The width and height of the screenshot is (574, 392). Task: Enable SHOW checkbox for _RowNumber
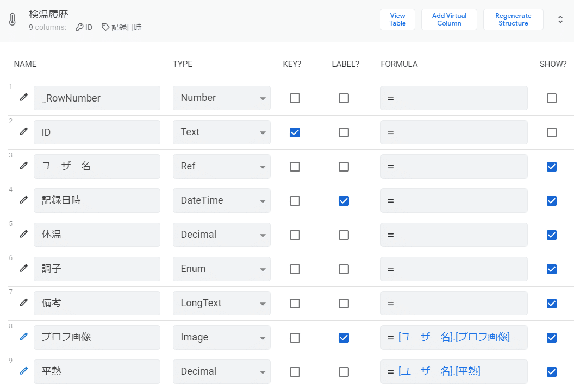(x=552, y=98)
